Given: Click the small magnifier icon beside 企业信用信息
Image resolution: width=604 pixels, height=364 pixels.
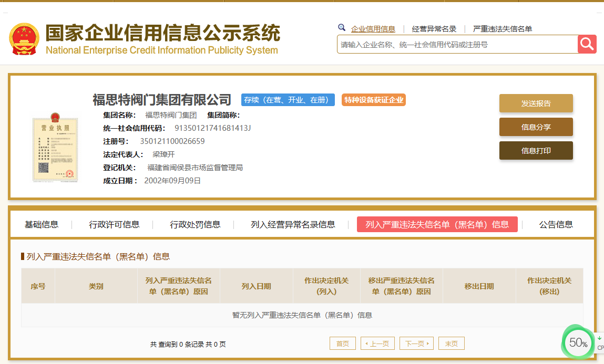Looking at the screenshot, I should (341, 28).
